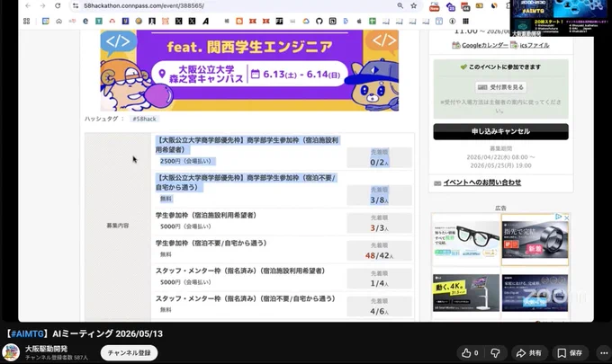Click the zoom magnifier icon in address bar
The image size is (612, 364).
pos(400,6)
